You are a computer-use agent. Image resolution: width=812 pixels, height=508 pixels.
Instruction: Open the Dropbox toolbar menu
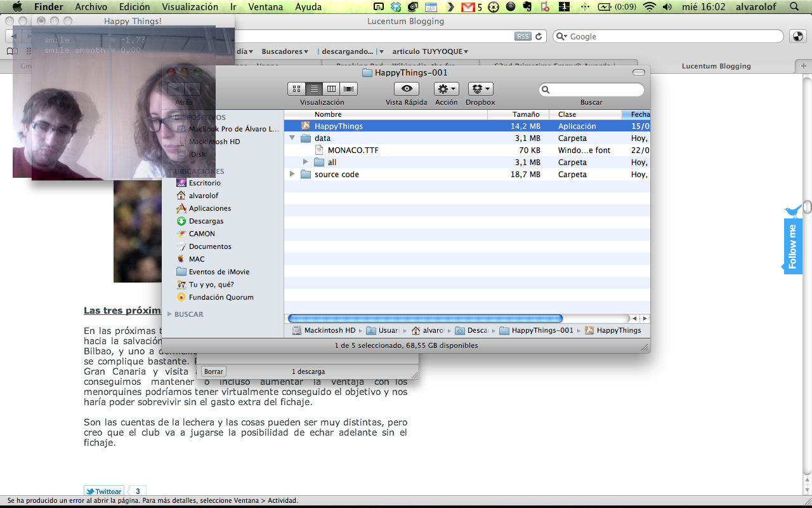[480, 89]
